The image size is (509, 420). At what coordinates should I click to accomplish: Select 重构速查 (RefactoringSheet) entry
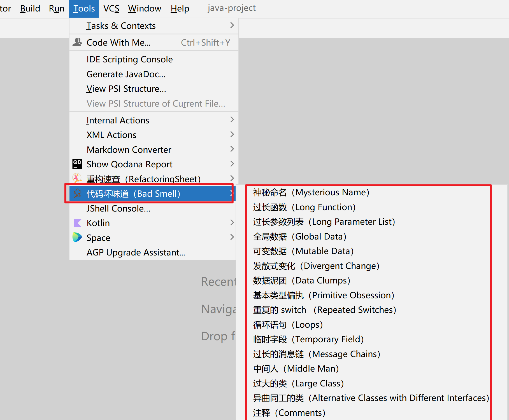[x=154, y=179]
